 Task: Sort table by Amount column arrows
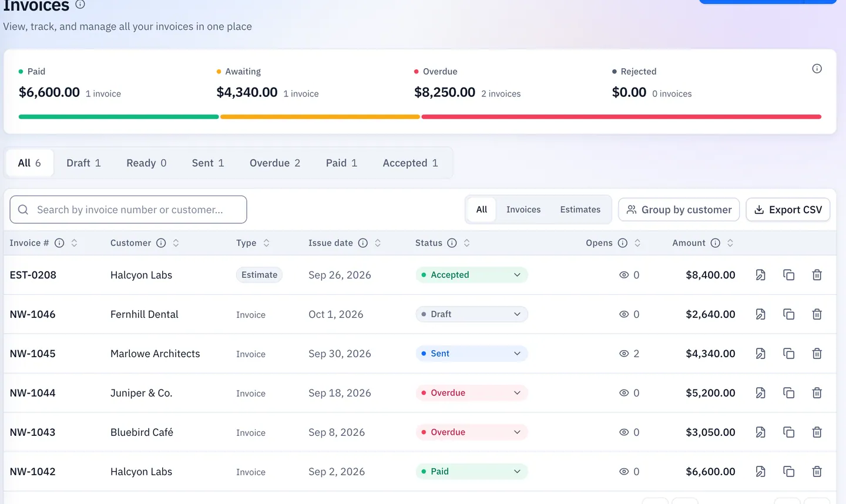(730, 243)
